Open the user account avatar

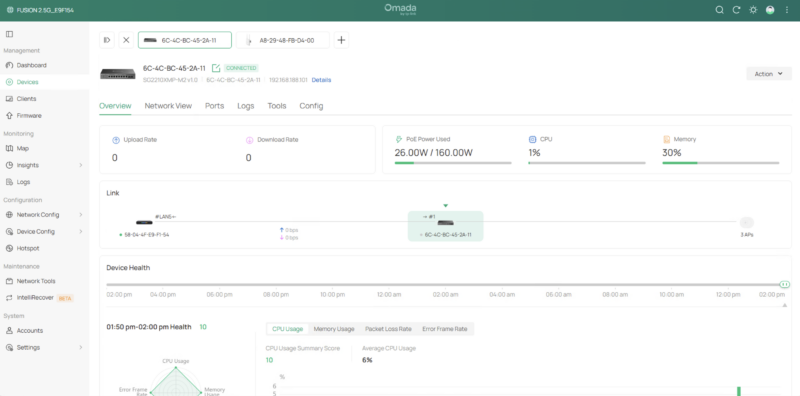click(x=770, y=10)
